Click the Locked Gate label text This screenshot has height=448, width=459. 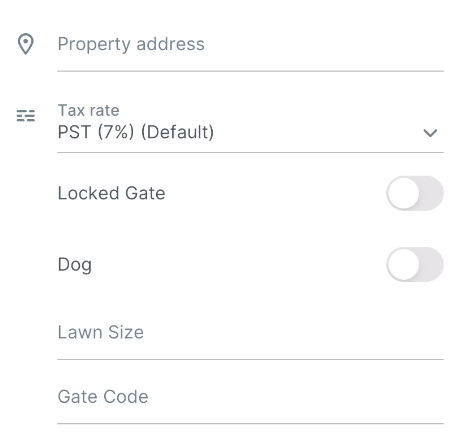pos(111,193)
